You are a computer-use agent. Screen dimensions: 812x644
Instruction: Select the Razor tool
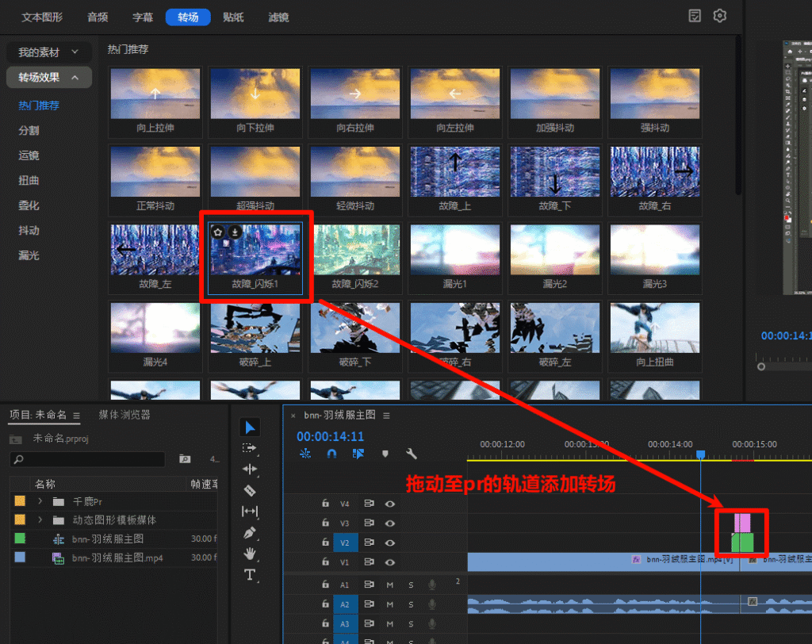250,489
